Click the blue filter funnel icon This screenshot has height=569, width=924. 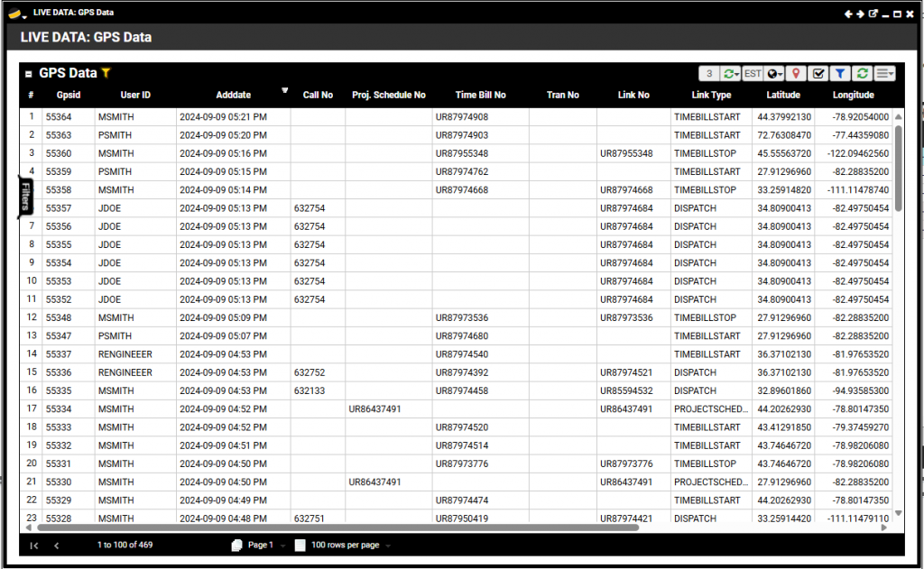[839, 74]
